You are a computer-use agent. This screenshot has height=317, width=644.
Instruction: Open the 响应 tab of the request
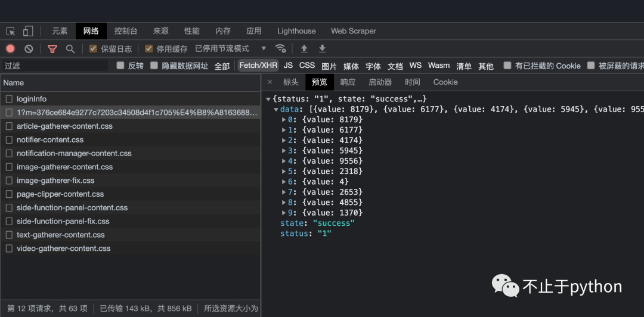point(348,82)
